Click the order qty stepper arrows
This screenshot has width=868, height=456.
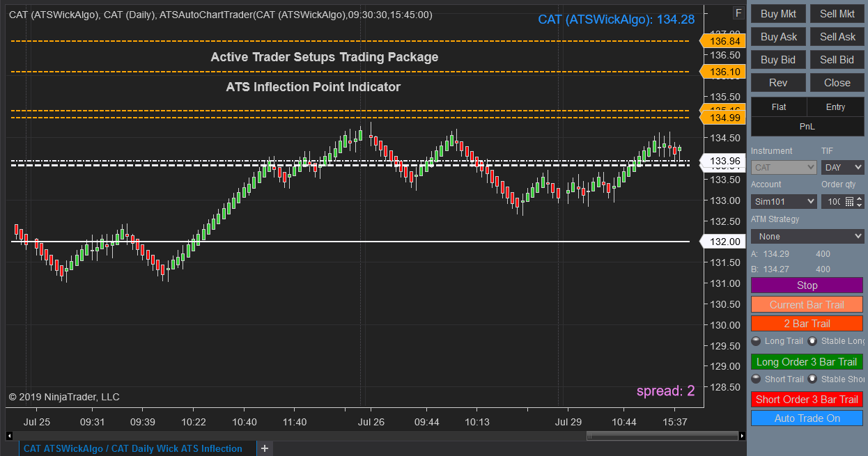pos(860,201)
